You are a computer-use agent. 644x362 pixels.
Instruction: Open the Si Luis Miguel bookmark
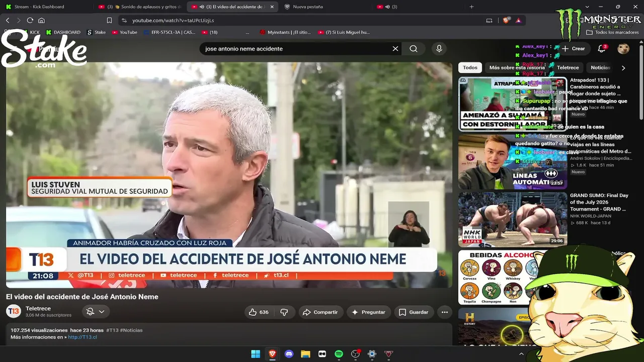coord(344,32)
